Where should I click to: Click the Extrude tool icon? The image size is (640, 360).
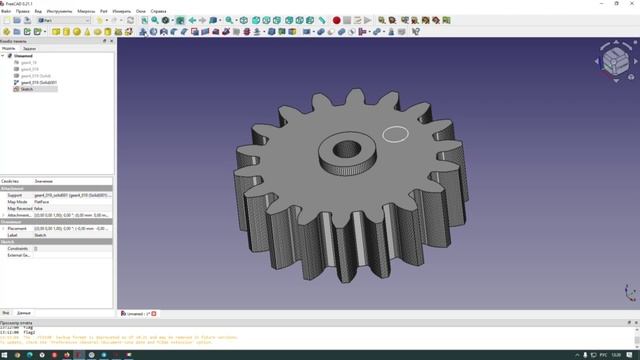(143, 32)
